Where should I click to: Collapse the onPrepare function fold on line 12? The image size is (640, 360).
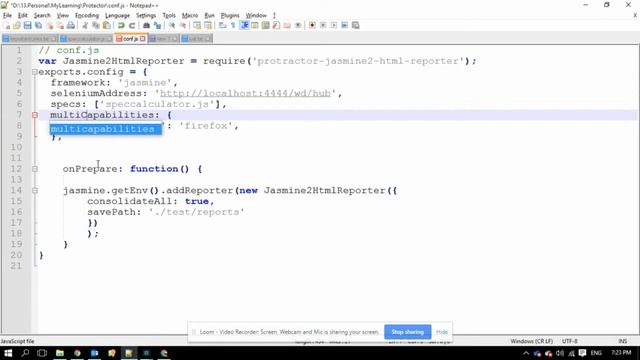point(35,169)
